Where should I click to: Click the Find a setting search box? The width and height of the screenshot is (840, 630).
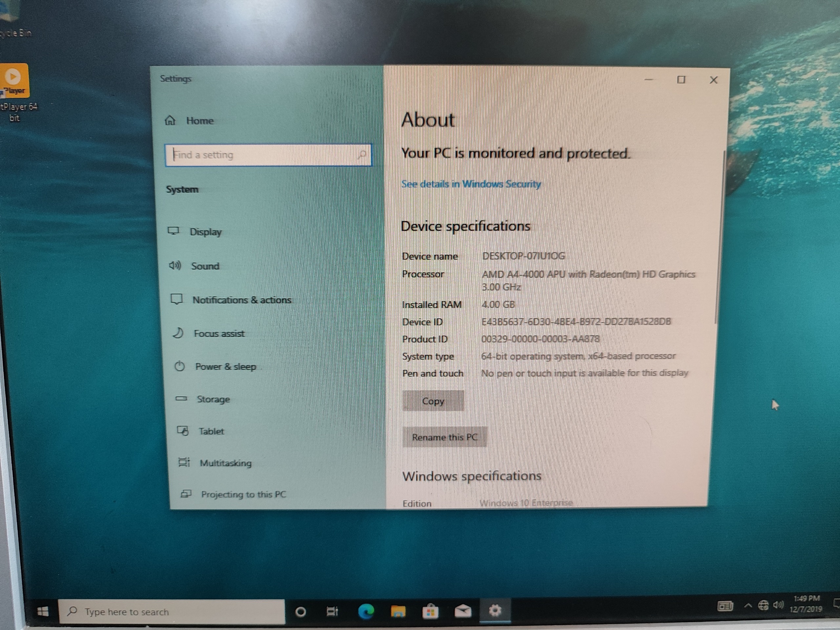click(x=268, y=155)
